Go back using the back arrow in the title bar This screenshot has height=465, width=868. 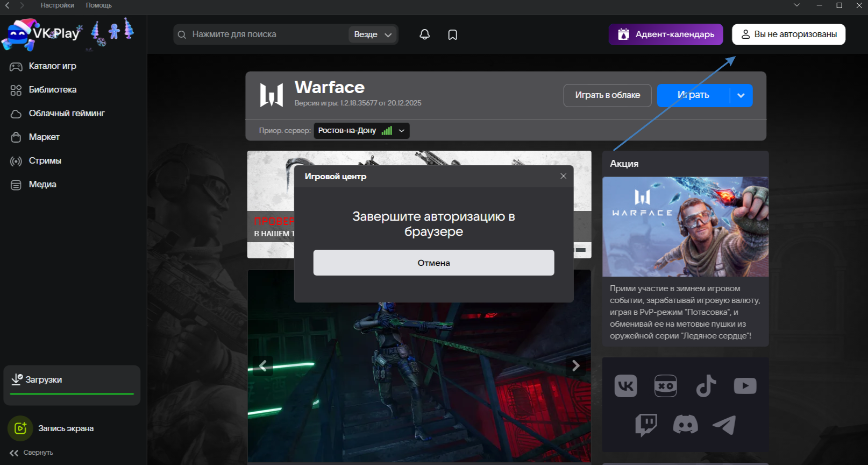coord(8,5)
